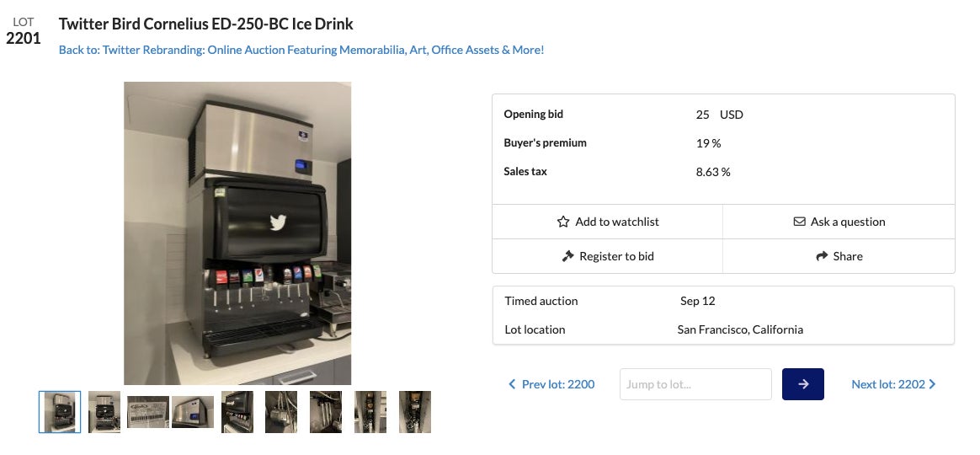
Task: Click the Share arrow icon
Action: pos(822,256)
